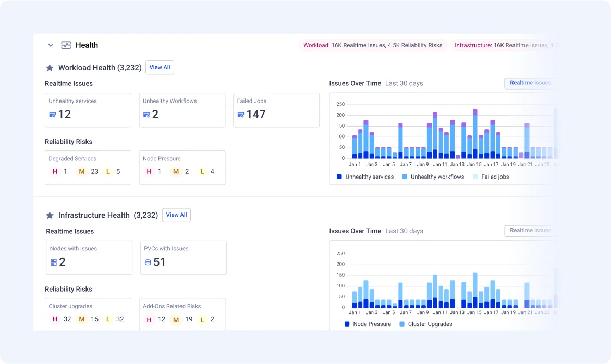
Task: Click the PVCs with Issues value 51
Action: (160, 262)
